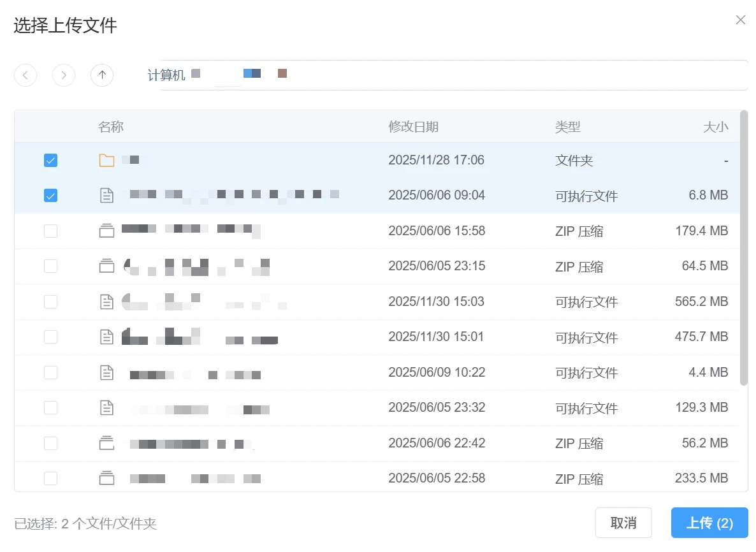Click the size value 6.8 MB
The width and height of the screenshot is (756, 552).
tap(708, 195)
